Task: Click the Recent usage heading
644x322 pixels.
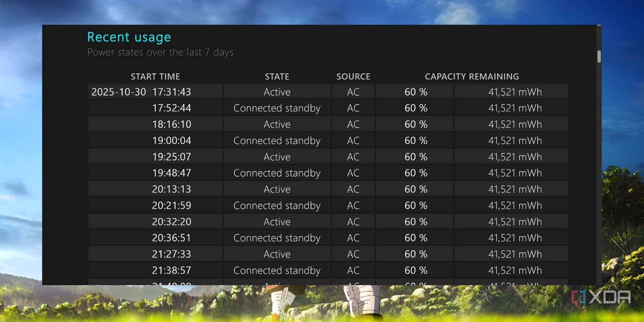Action: point(129,37)
